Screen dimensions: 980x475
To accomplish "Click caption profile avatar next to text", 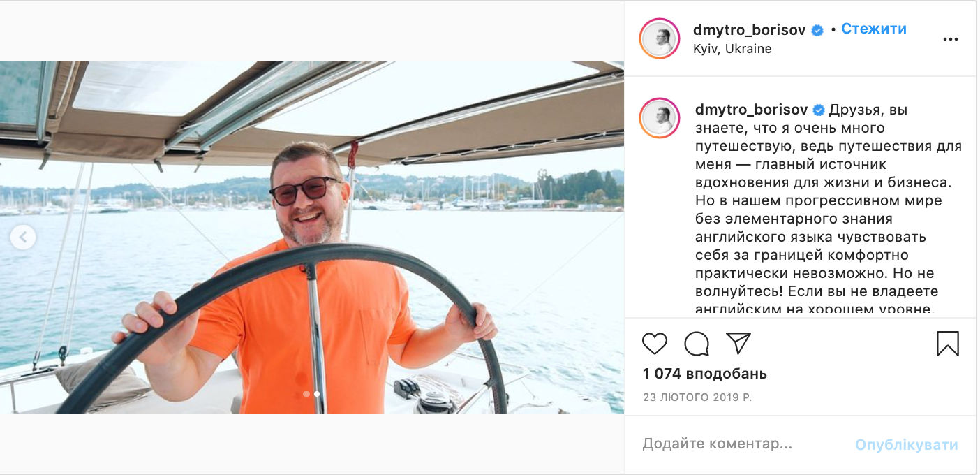I will click(x=660, y=118).
